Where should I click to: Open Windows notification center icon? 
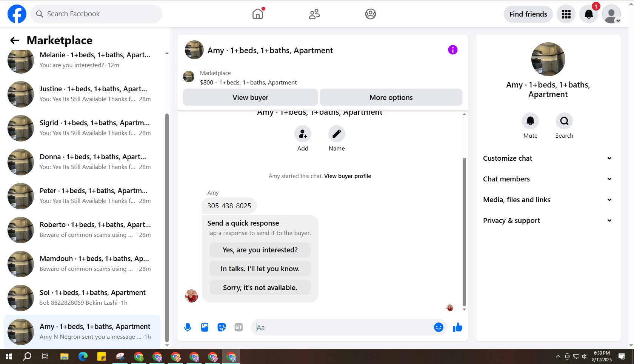click(622, 356)
